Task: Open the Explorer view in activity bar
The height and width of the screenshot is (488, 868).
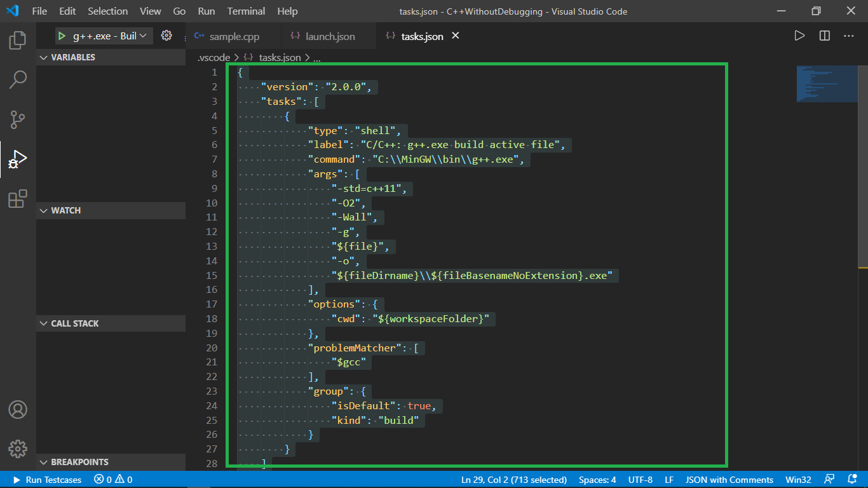Action: pyautogui.click(x=18, y=41)
